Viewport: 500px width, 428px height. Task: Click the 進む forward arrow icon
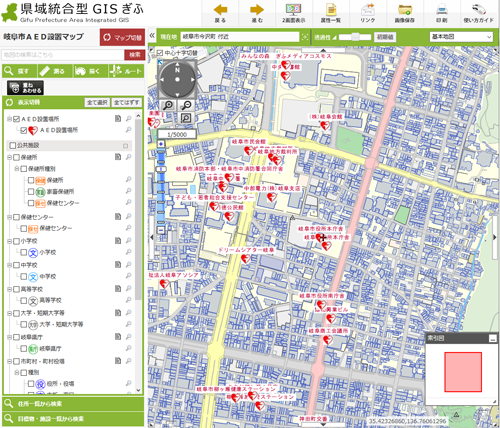257,10
